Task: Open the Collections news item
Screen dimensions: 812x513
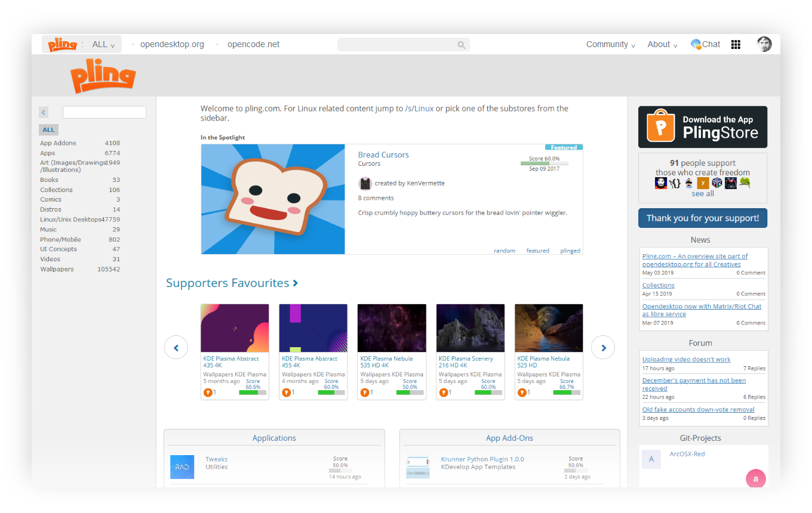Action: [x=658, y=285]
